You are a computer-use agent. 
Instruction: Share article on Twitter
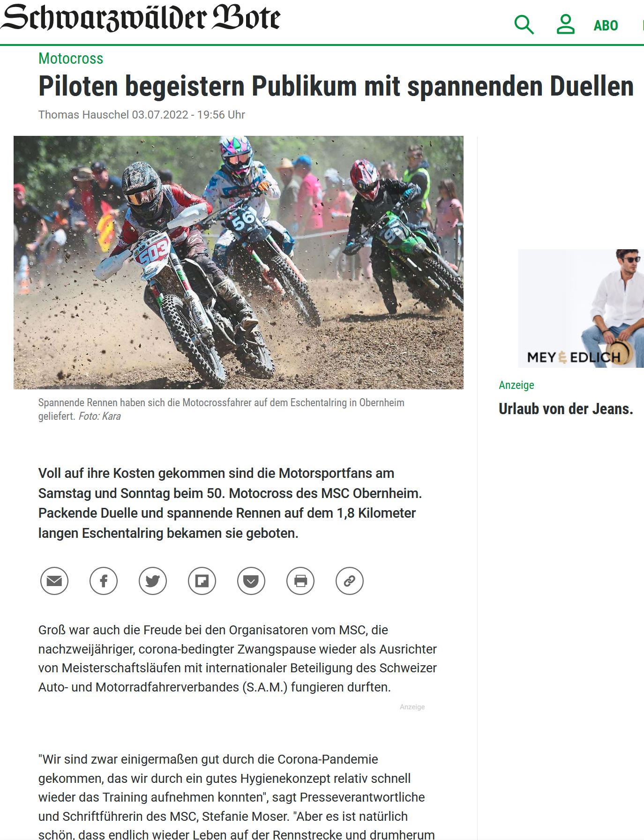(153, 581)
